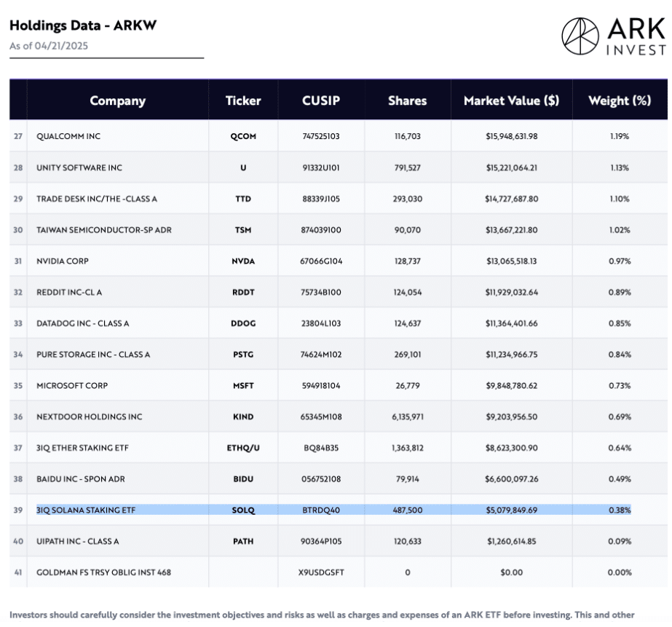Click the ETHQ/U ticker cell
This screenshot has width=672, height=627.
243,448
